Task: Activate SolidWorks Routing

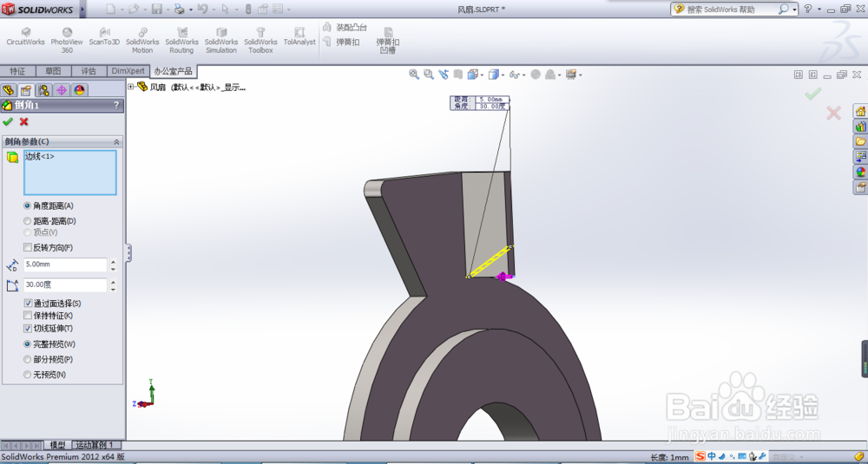Action: pyautogui.click(x=181, y=41)
